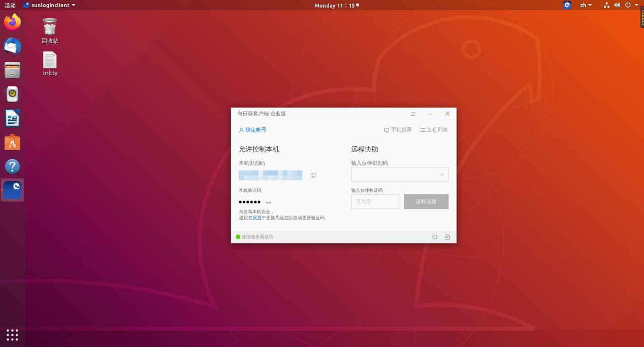Reveal the hidden local verification code
The width and height of the screenshot is (644, 347).
268,202
